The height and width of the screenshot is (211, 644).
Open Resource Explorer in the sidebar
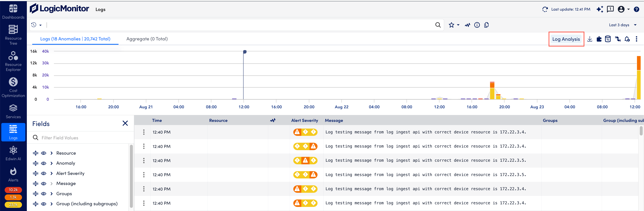[13, 61]
